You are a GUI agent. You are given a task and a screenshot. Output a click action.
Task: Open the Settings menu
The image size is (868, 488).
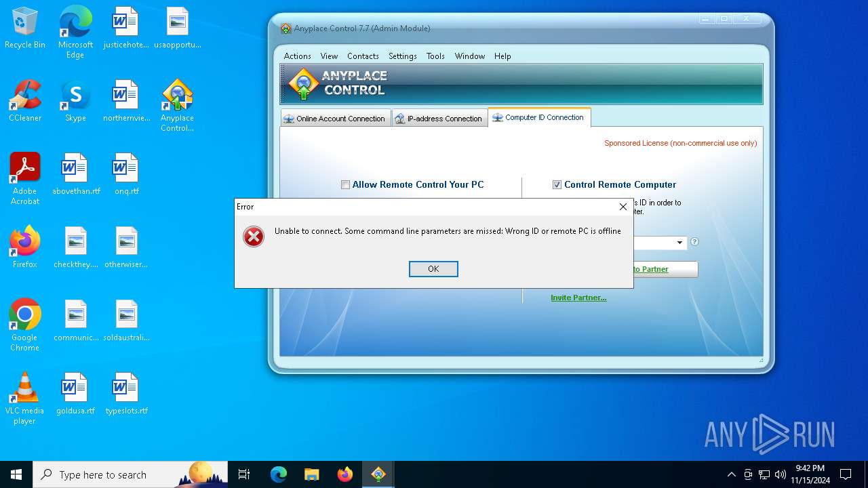click(403, 56)
